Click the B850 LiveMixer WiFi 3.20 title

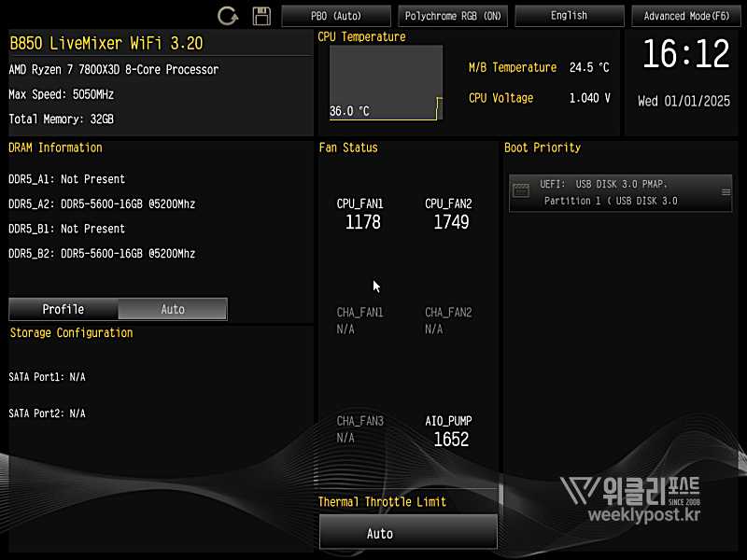(106, 43)
